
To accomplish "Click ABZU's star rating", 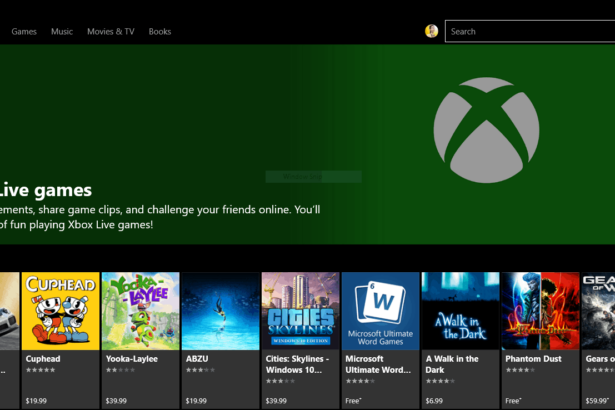I will pos(200,370).
